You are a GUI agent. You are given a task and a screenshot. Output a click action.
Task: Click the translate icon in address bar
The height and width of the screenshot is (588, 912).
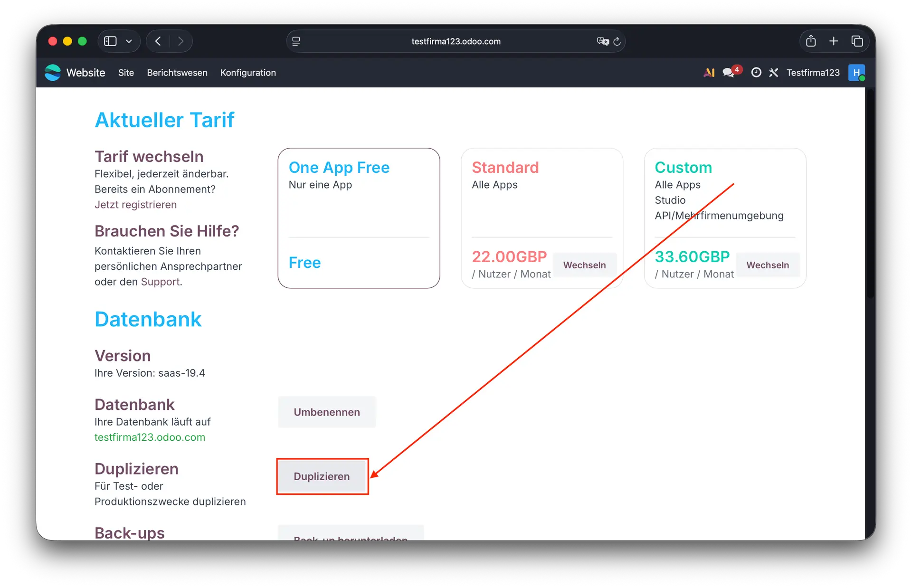click(x=602, y=41)
